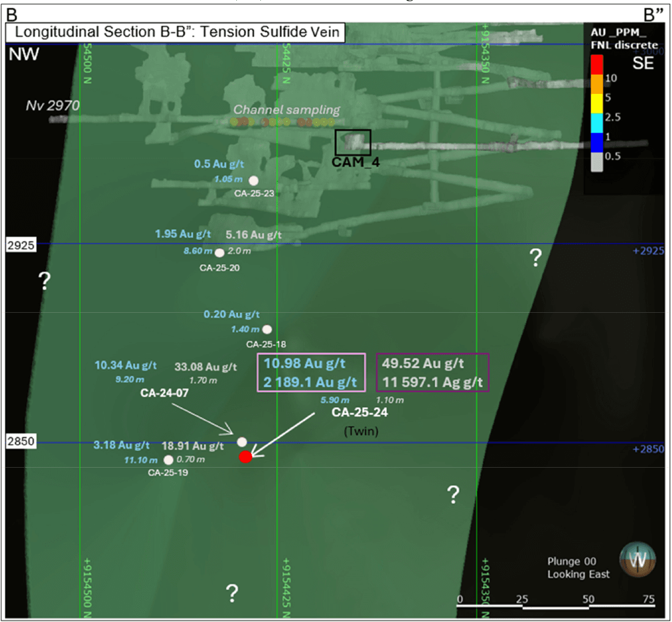This screenshot has width=672, height=622.
Task: Click the 'NW' direction label
Action: coord(24,55)
